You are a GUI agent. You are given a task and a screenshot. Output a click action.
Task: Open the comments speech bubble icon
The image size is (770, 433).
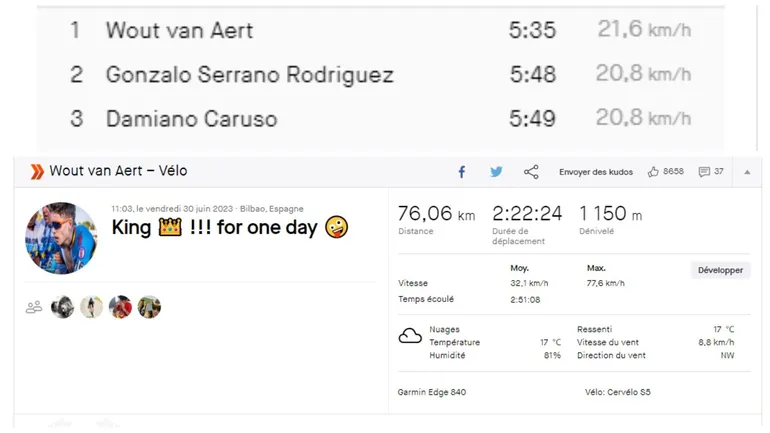(x=704, y=172)
